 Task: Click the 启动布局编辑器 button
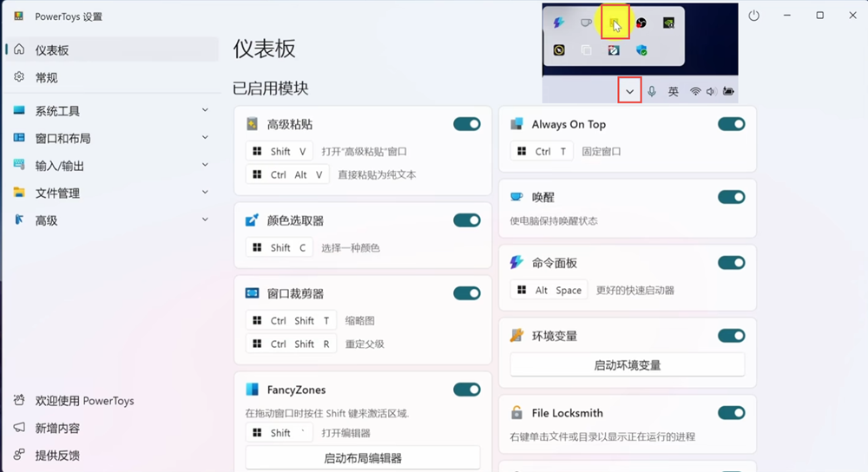coord(363,457)
